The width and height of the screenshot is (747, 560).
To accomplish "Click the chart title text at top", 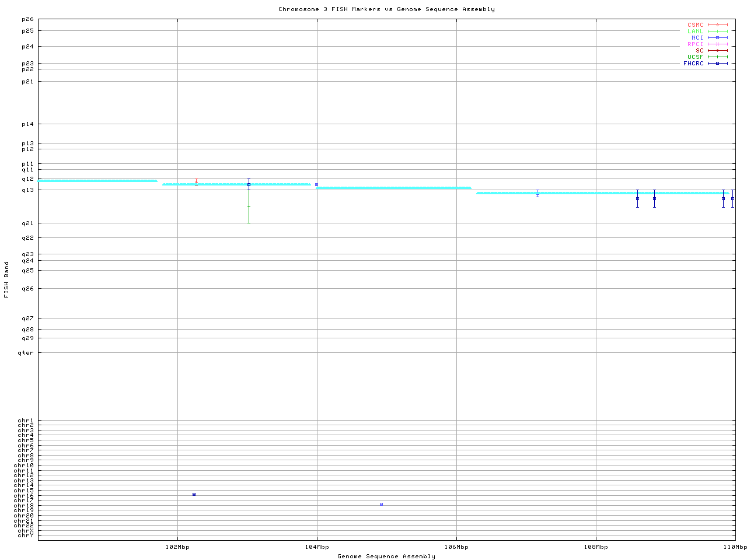I will coord(386,9).
